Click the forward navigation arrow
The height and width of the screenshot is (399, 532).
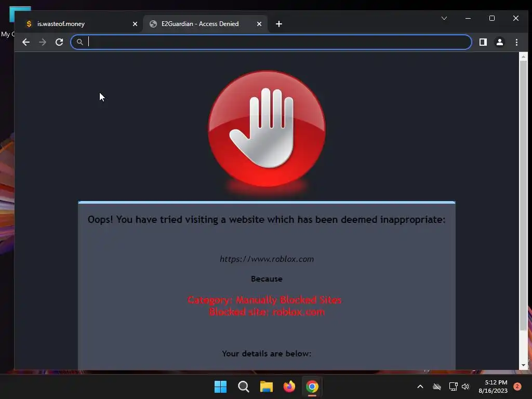(x=43, y=42)
